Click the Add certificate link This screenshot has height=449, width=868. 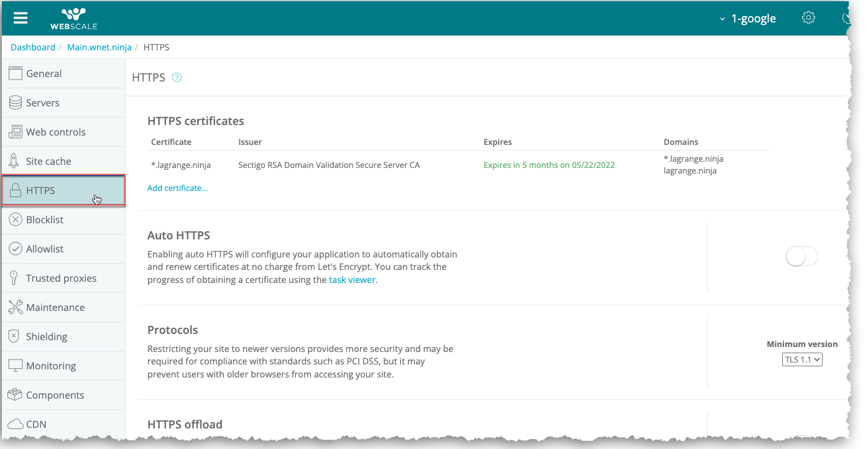tap(177, 188)
